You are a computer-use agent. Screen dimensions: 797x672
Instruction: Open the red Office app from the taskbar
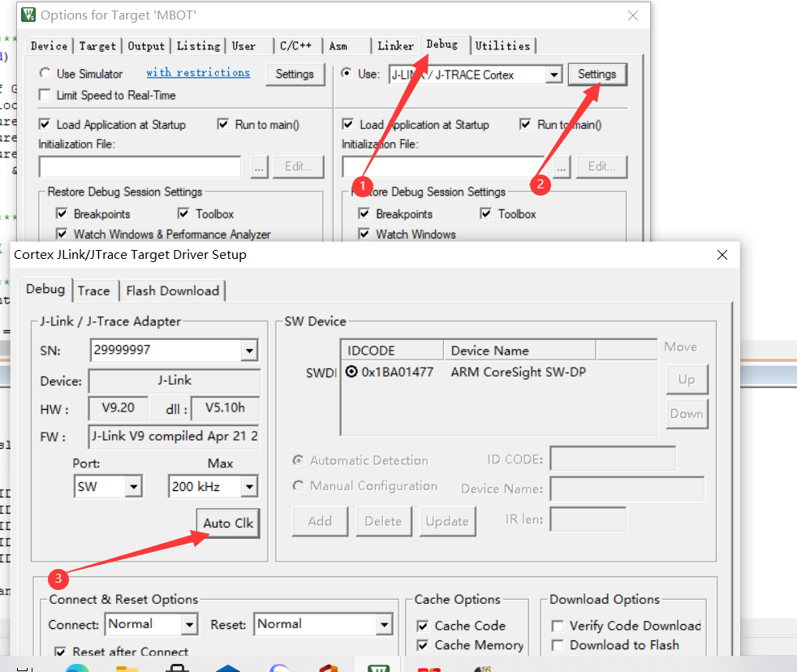click(x=328, y=667)
